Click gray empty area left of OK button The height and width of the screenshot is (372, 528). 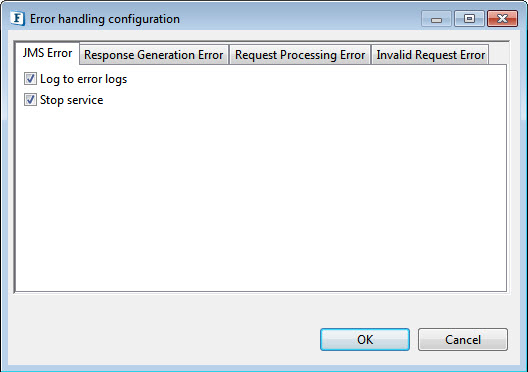point(162,339)
